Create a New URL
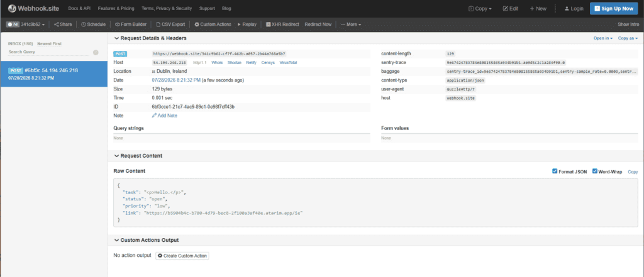This screenshot has width=644, height=277. click(x=538, y=9)
